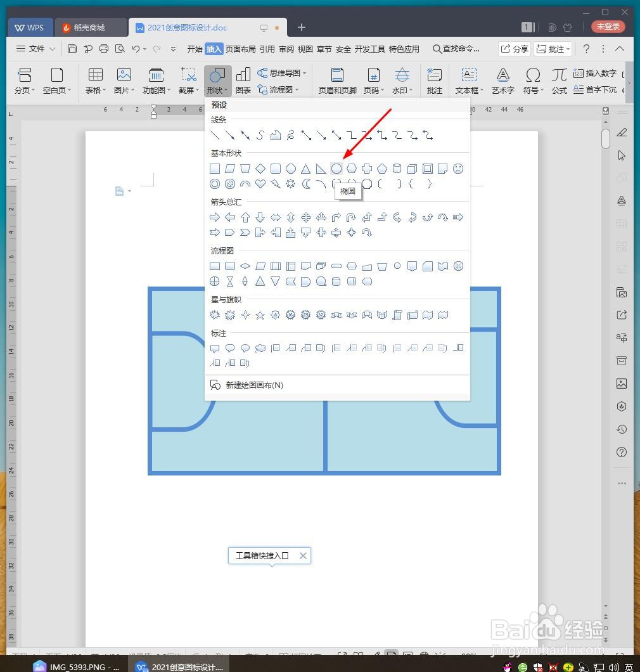Viewport: 640px width, 672px height.
Task: Close the 工具箱快捷入口 popup
Action: pos(303,555)
